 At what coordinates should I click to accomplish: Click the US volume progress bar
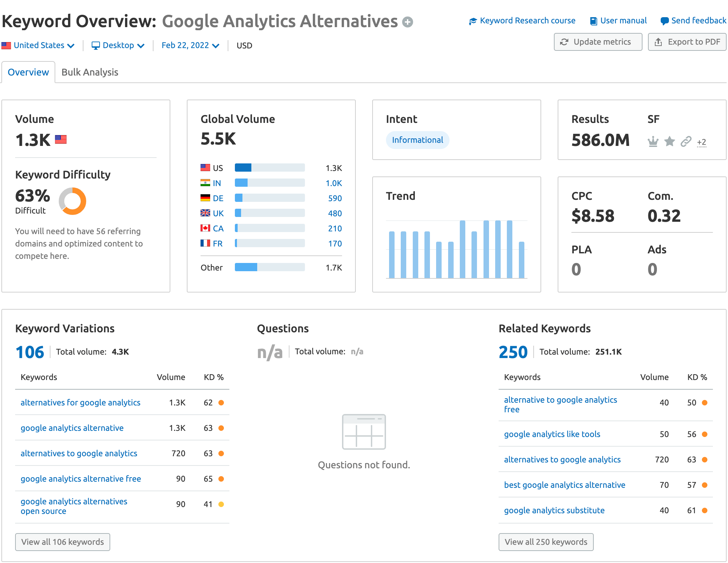coord(270,168)
